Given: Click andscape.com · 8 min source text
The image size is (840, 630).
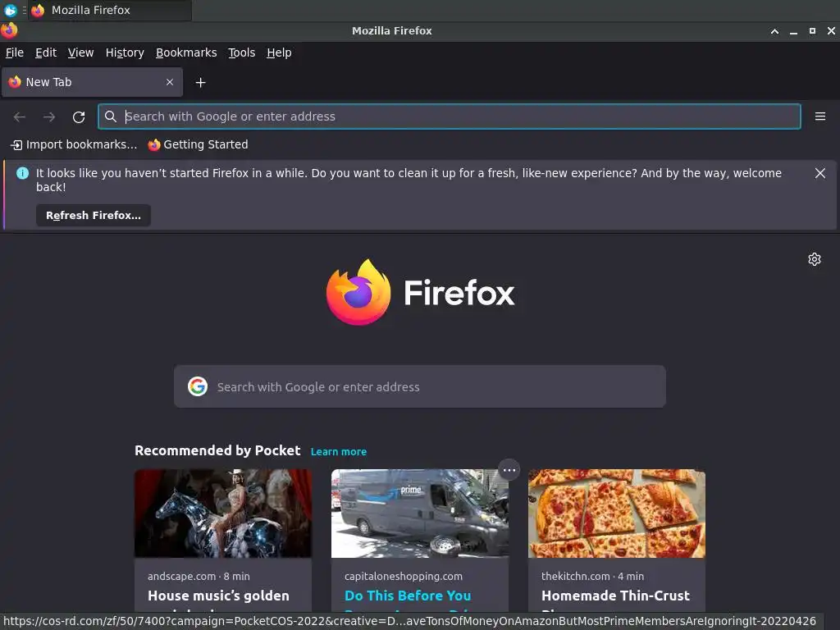Looking at the screenshot, I should pyautogui.click(x=199, y=577).
